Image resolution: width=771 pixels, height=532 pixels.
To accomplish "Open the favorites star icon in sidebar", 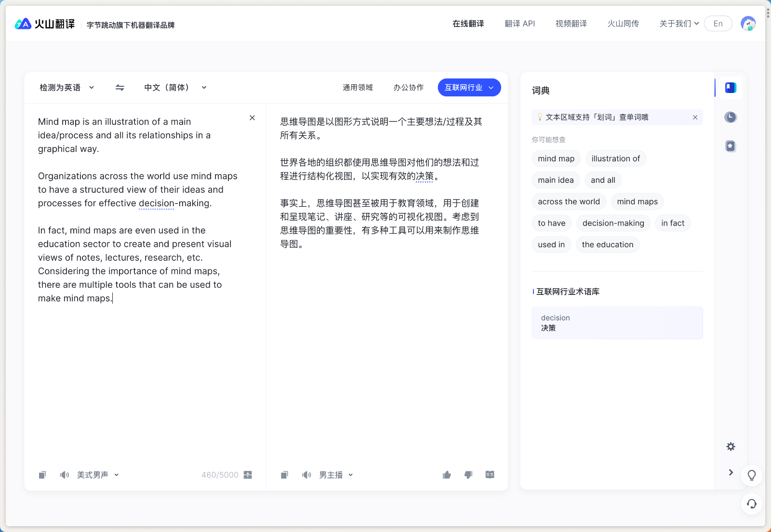I will click(731, 146).
